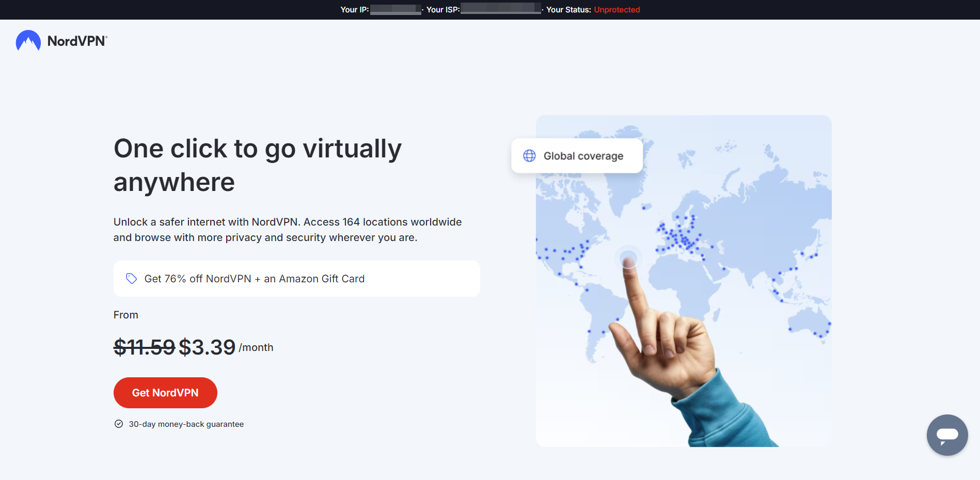Click the red Unprotected status text
This screenshot has width=980, height=480.
pos(617,10)
